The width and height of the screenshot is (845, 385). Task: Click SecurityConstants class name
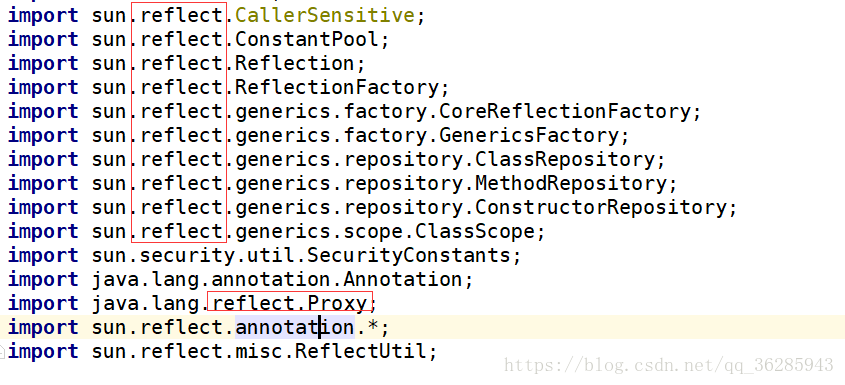(408, 255)
